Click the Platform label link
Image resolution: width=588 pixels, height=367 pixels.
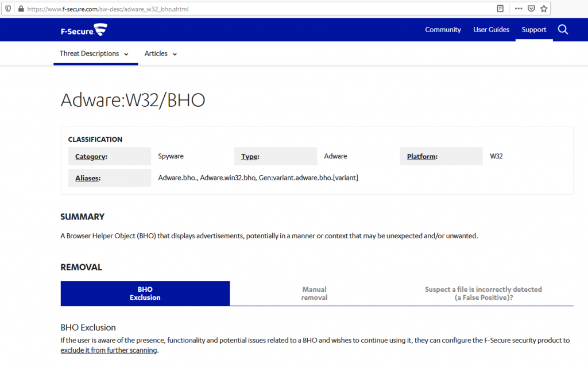[422, 156]
